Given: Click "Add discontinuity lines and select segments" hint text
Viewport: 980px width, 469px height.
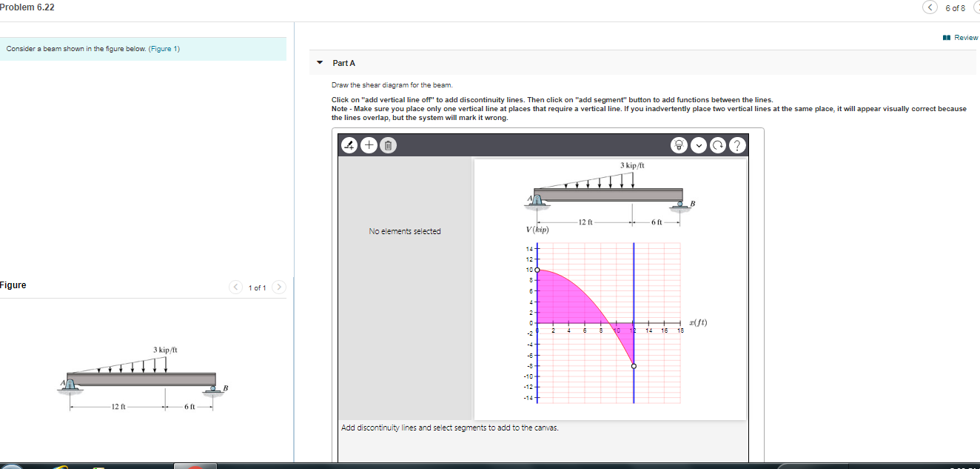Looking at the screenshot, I should click(450, 428).
